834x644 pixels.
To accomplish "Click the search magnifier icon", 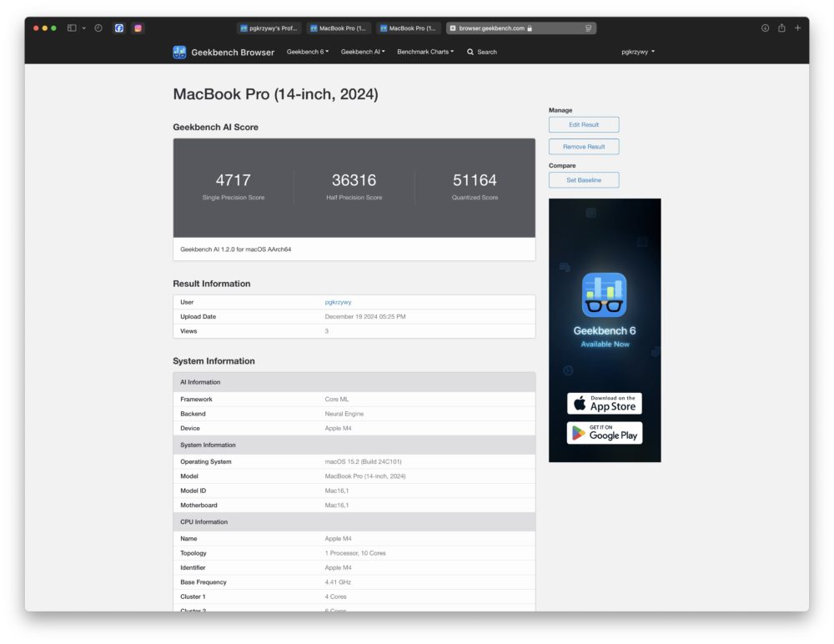I will coord(470,53).
